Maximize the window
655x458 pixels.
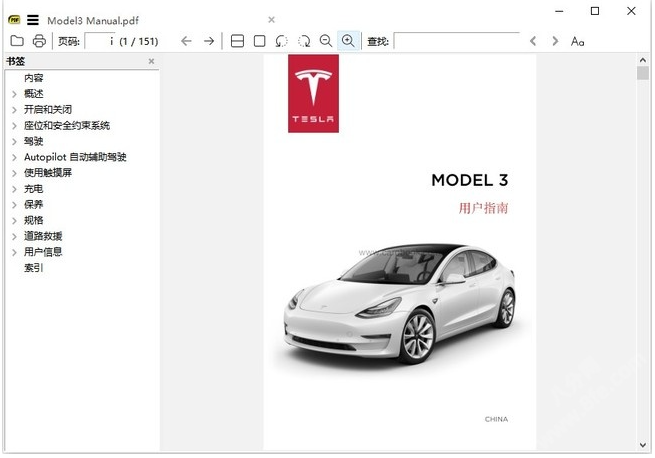click(595, 11)
